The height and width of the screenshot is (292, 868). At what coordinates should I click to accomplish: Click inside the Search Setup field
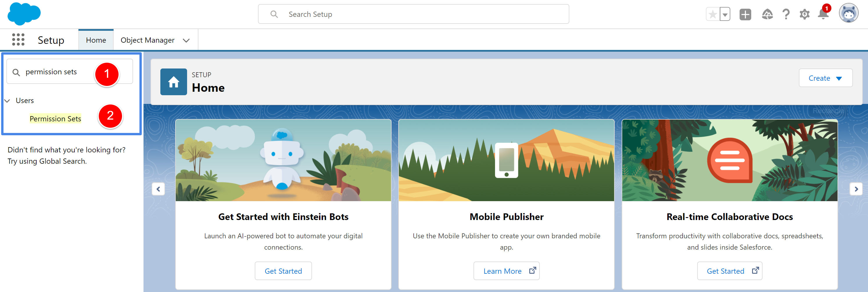pyautogui.click(x=371, y=14)
